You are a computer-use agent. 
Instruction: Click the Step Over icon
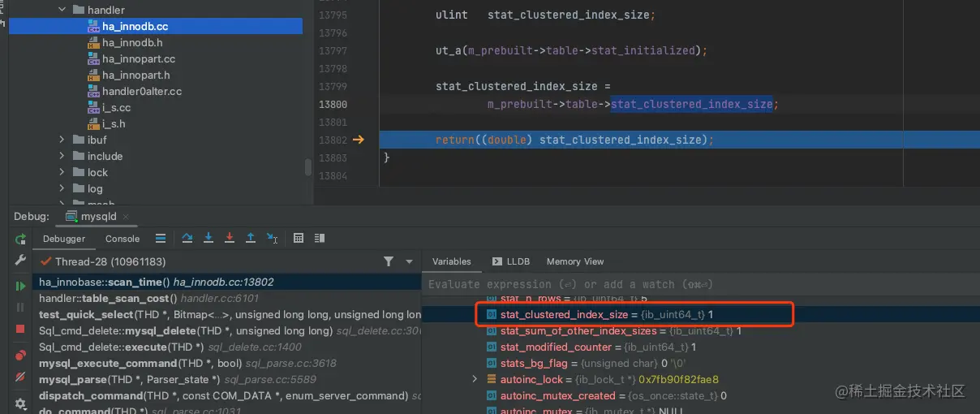pyautogui.click(x=187, y=239)
